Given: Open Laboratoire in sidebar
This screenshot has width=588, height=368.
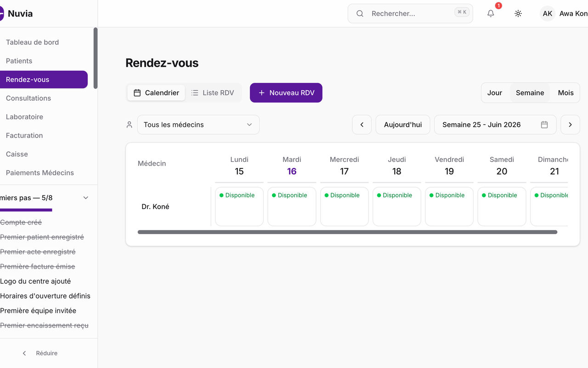Looking at the screenshot, I should click(44, 117).
